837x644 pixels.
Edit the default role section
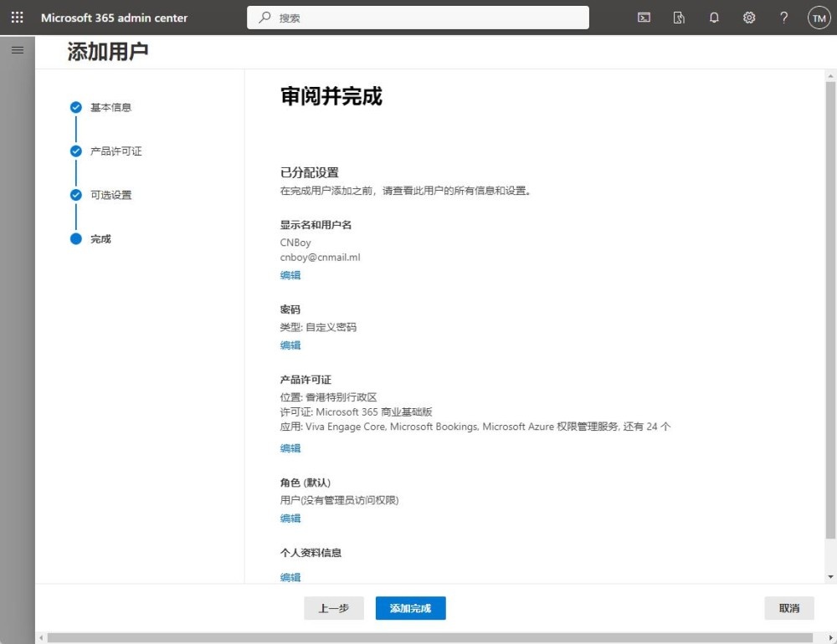point(290,519)
